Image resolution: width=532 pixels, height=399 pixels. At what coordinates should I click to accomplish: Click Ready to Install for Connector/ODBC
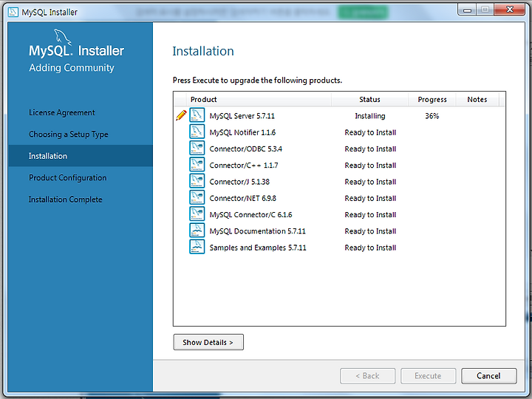[x=370, y=149]
